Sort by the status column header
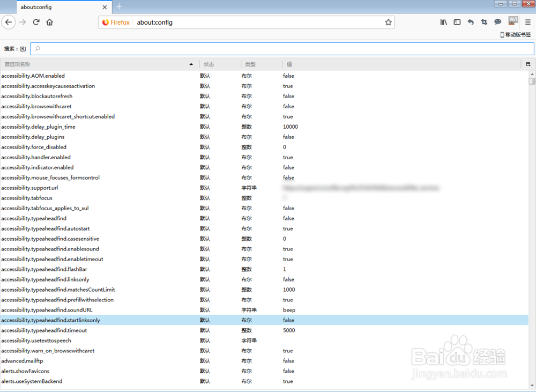 click(220, 64)
